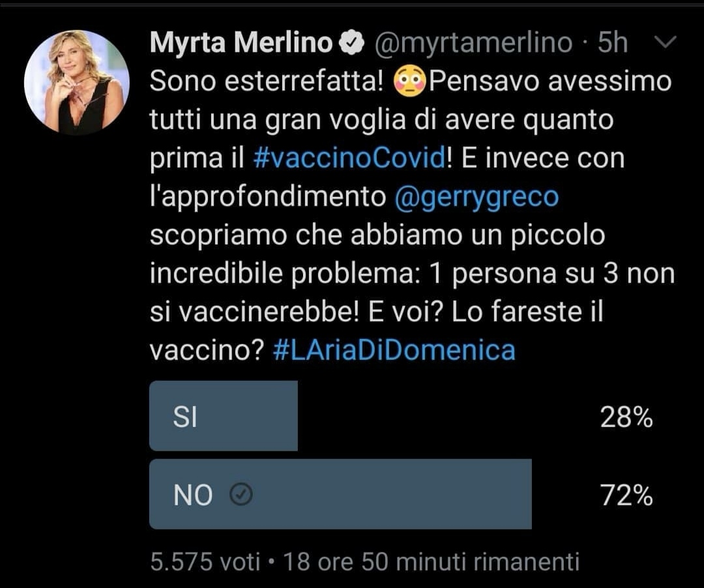Open the @myrtamerlino handle link

[472, 44]
